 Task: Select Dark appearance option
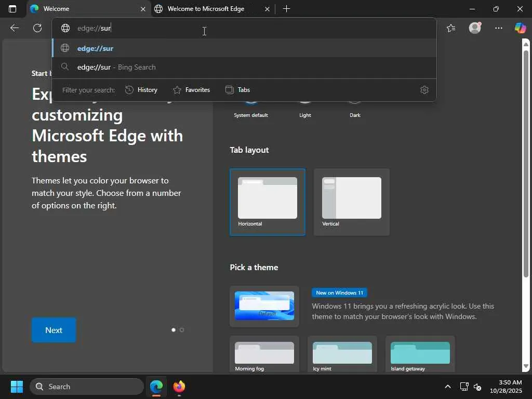[355, 115]
